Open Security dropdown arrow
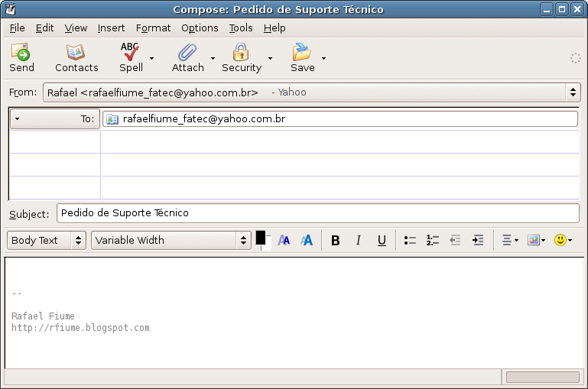Image resolution: width=588 pixels, height=389 pixels. 270,58
